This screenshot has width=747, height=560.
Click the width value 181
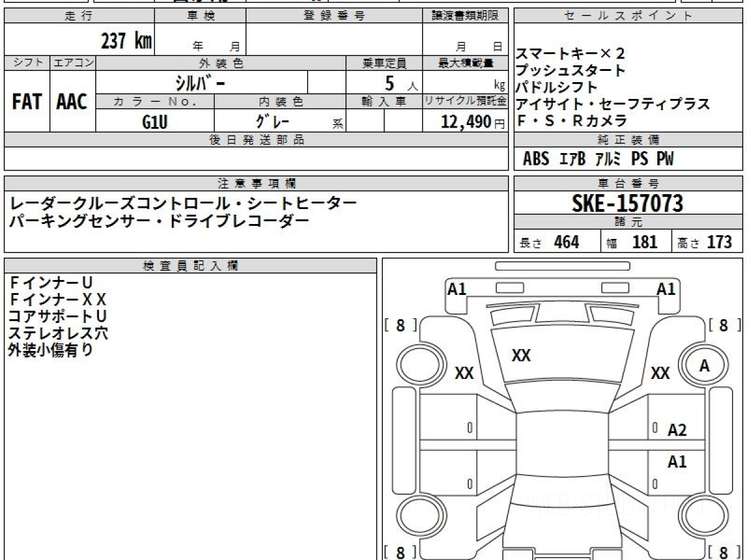(645, 242)
